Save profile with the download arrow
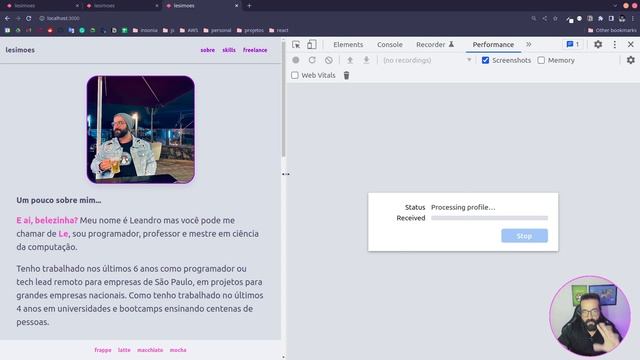 (366, 60)
